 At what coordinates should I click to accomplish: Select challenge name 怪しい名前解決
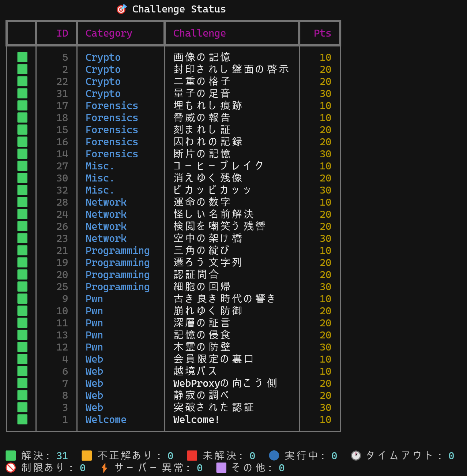[214, 214]
